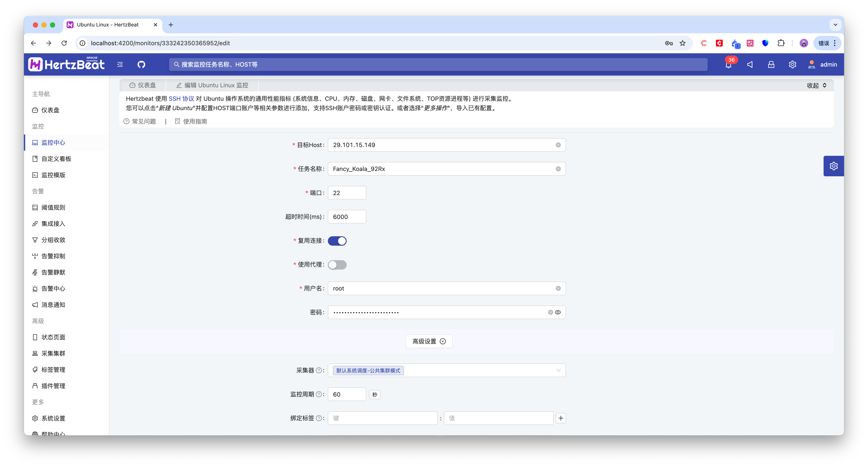Clear the 目标Host field with its X icon
868x467 pixels.
pos(558,145)
